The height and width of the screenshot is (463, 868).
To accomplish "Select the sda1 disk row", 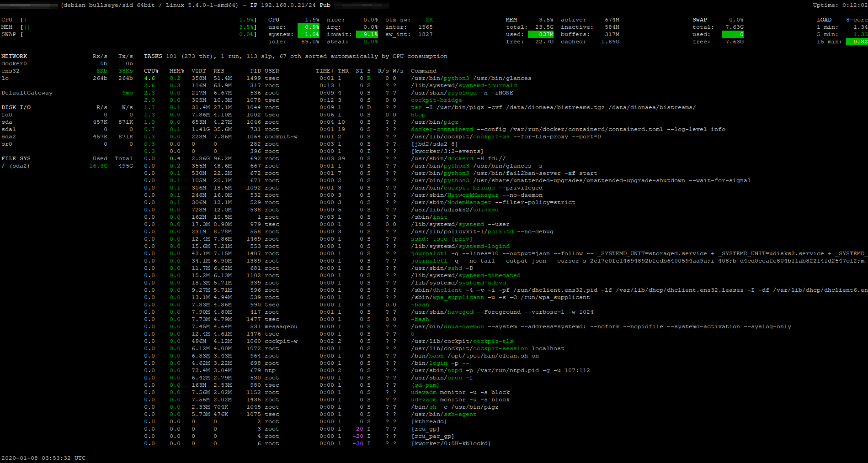I will pyautogui.click(x=67, y=129).
